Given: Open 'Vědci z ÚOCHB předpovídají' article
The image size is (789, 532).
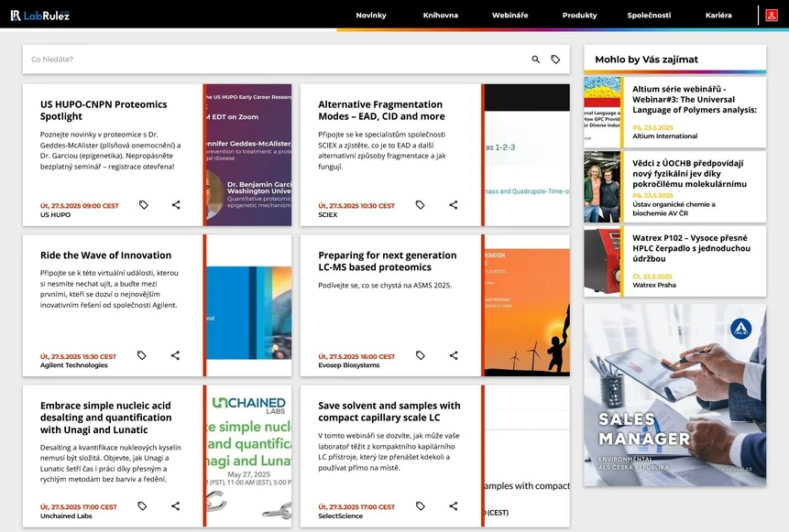Looking at the screenshot, I should point(689,173).
